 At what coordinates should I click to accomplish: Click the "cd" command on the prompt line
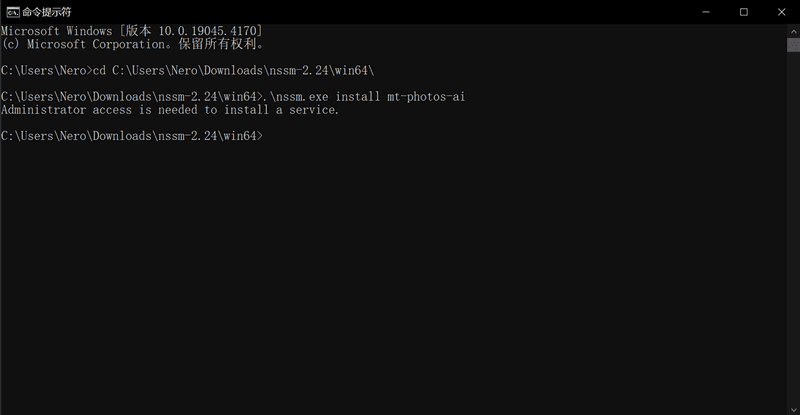(x=98, y=70)
